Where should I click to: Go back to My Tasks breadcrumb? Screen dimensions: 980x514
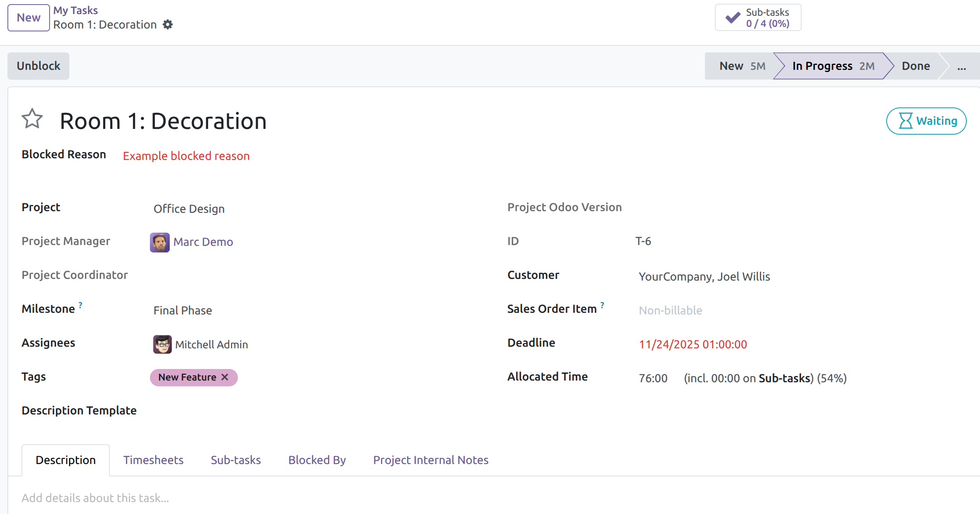point(76,10)
